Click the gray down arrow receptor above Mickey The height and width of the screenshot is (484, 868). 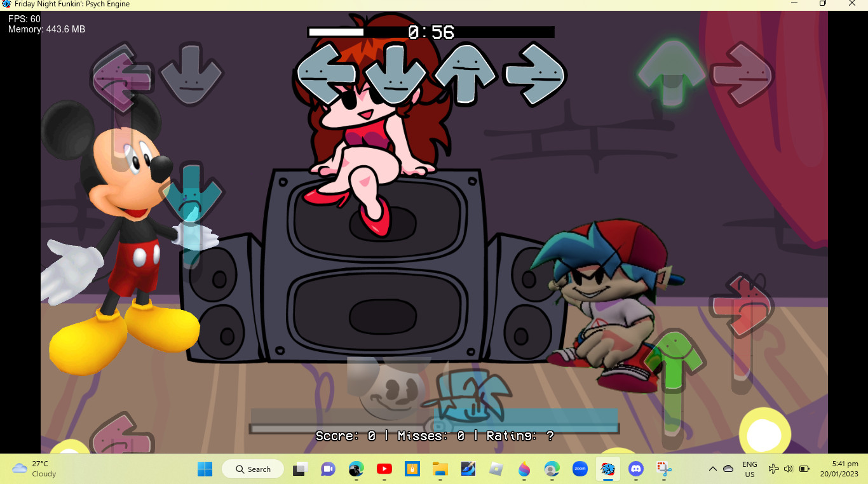pyautogui.click(x=191, y=74)
